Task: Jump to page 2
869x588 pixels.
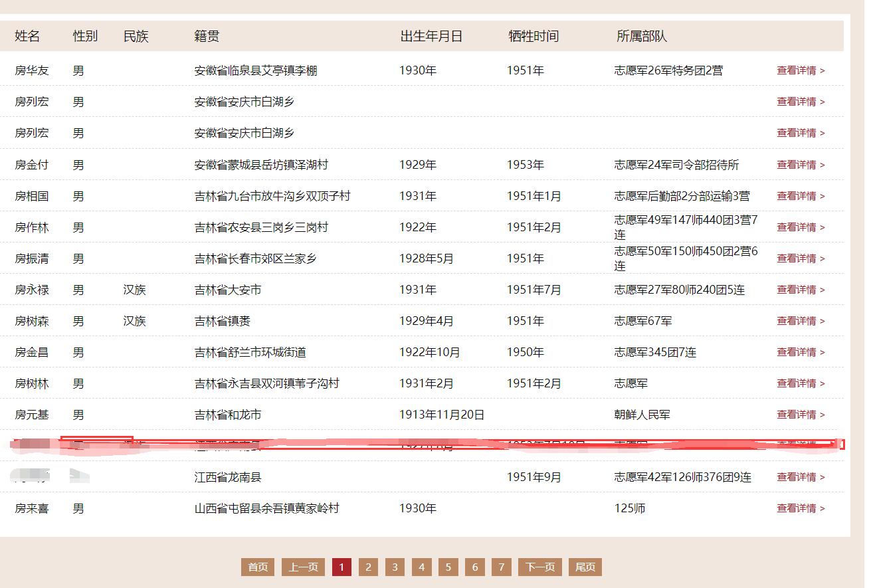Action: (x=368, y=567)
